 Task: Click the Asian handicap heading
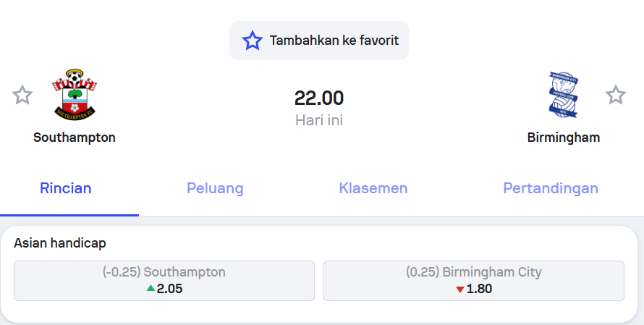[59, 244]
